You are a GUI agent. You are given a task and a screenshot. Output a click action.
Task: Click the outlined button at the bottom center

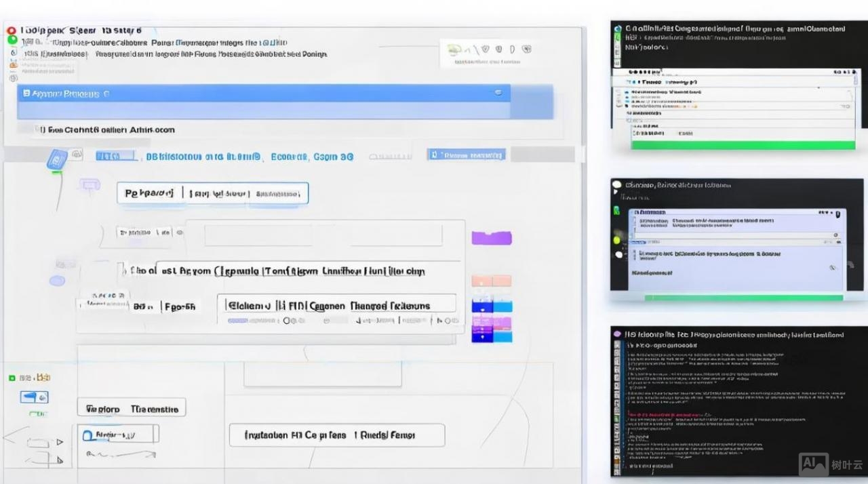tap(336, 435)
